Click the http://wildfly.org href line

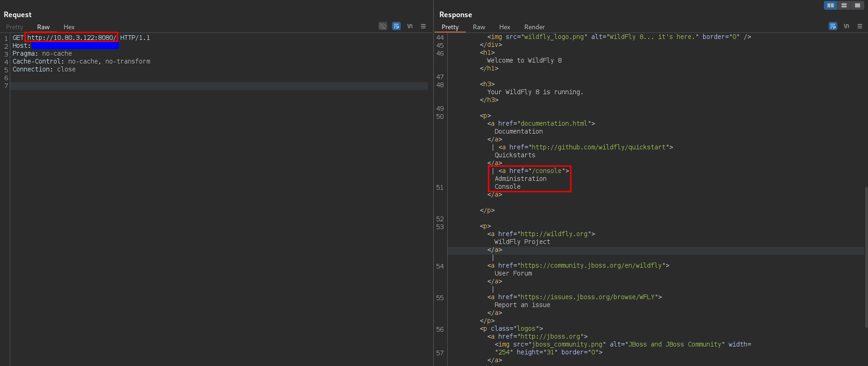[541, 234]
